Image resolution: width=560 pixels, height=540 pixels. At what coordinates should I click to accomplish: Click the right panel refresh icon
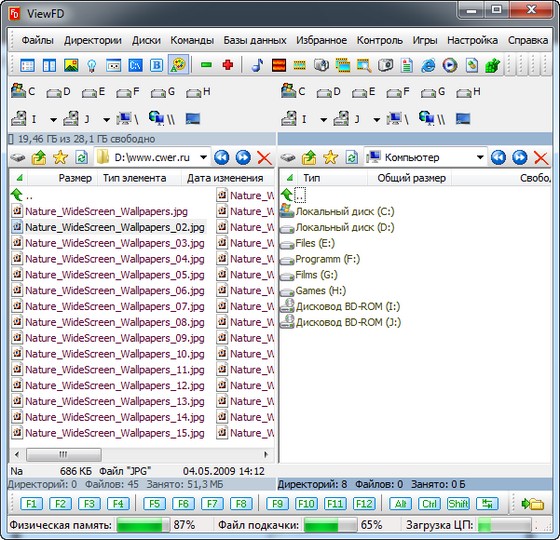pyautogui.click(x=352, y=158)
